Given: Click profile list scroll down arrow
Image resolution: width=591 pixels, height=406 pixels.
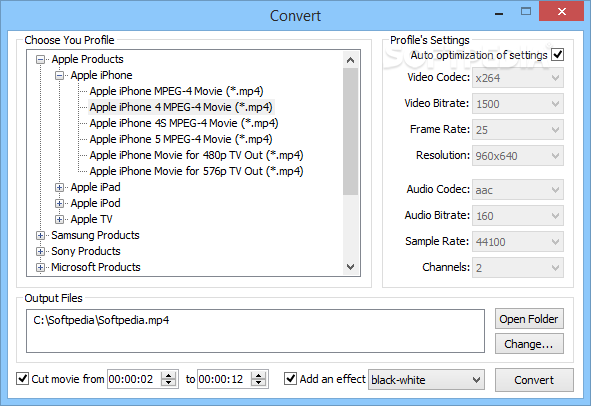Looking at the screenshot, I should 351,267.
